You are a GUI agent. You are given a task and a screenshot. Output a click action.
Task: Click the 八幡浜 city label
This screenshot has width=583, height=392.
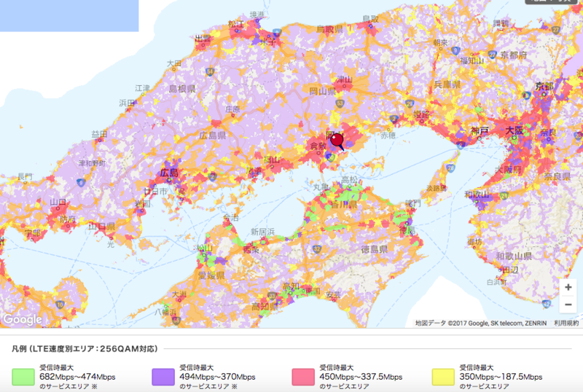pyautogui.click(x=166, y=312)
